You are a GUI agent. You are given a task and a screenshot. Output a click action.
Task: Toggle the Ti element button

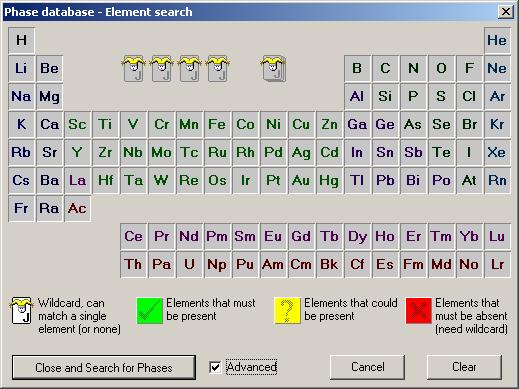pyautogui.click(x=105, y=124)
